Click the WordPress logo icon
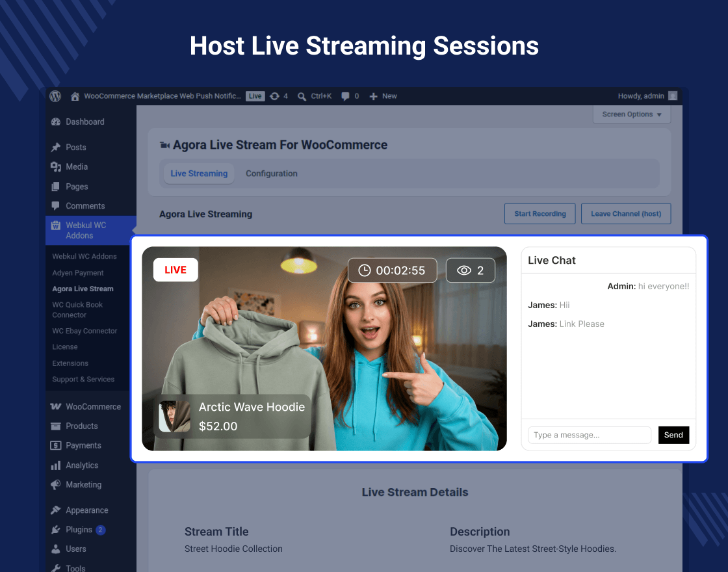728x572 pixels. tap(55, 96)
